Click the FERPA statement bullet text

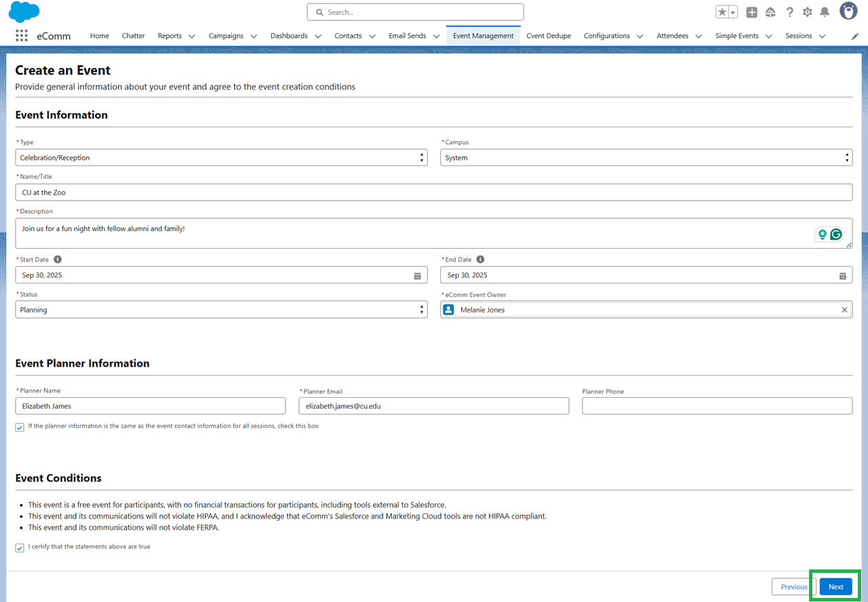[x=123, y=527]
